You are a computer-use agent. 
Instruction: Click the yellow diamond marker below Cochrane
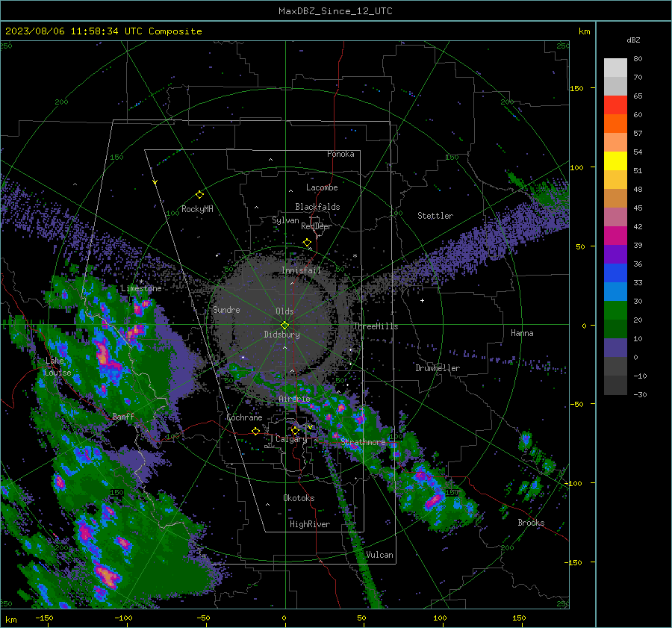coord(256,431)
